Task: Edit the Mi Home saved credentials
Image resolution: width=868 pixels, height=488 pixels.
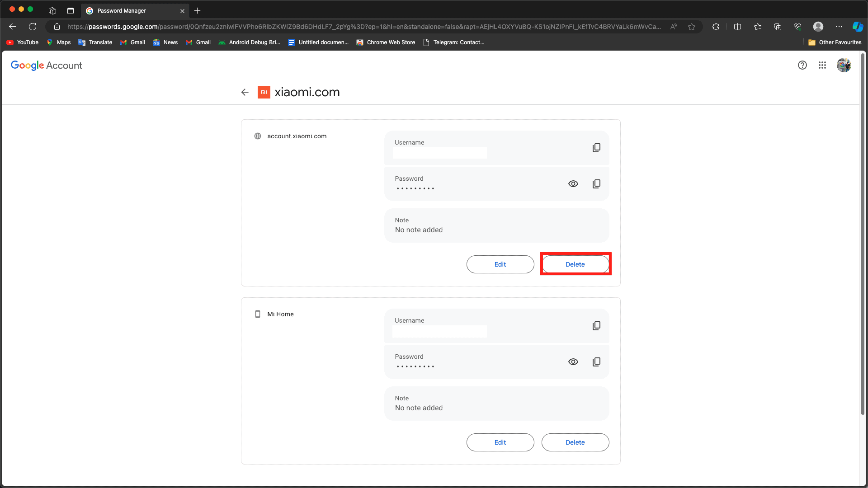Action: click(x=500, y=442)
